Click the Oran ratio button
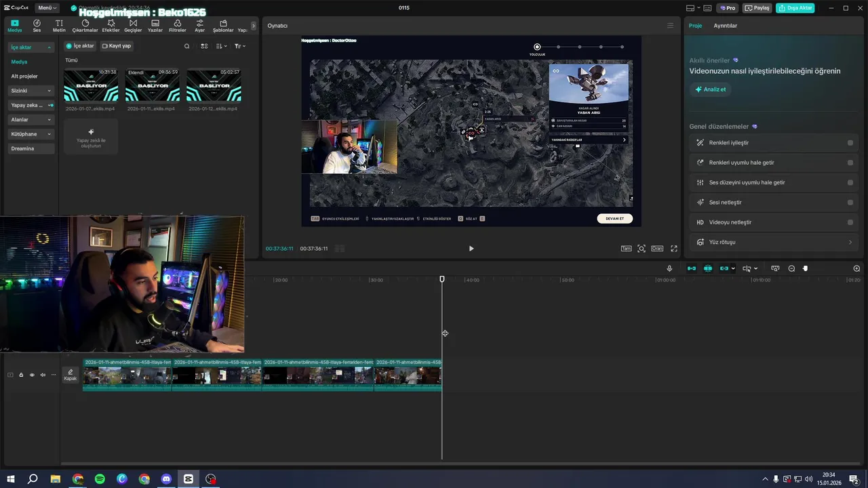 pos(657,249)
